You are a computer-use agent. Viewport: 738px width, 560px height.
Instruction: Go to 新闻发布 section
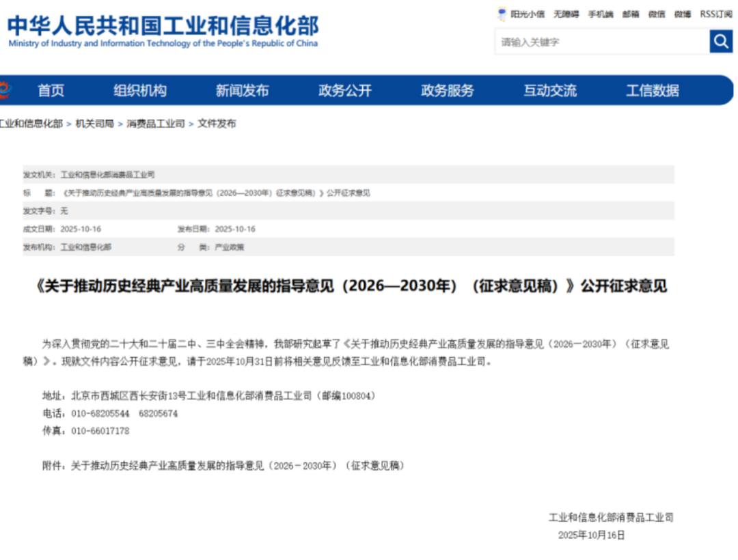(242, 91)
